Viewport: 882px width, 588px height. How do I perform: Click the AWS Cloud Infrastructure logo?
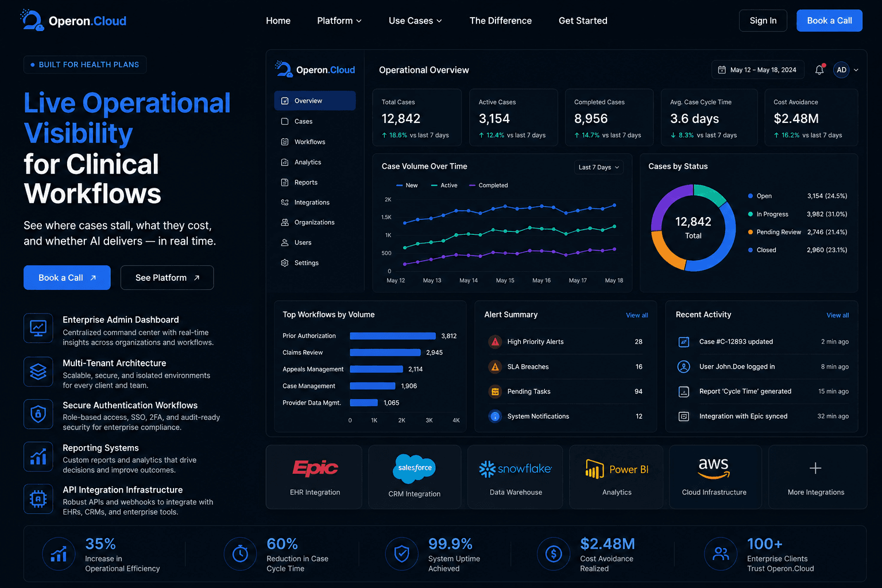point(714,467)
